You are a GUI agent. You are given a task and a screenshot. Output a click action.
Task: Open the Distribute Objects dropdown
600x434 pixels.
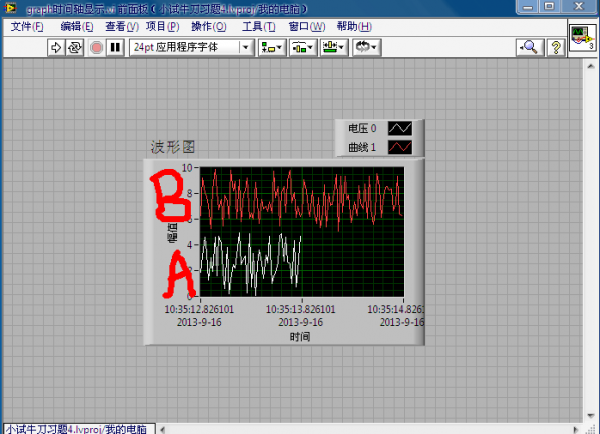point(303,47)
